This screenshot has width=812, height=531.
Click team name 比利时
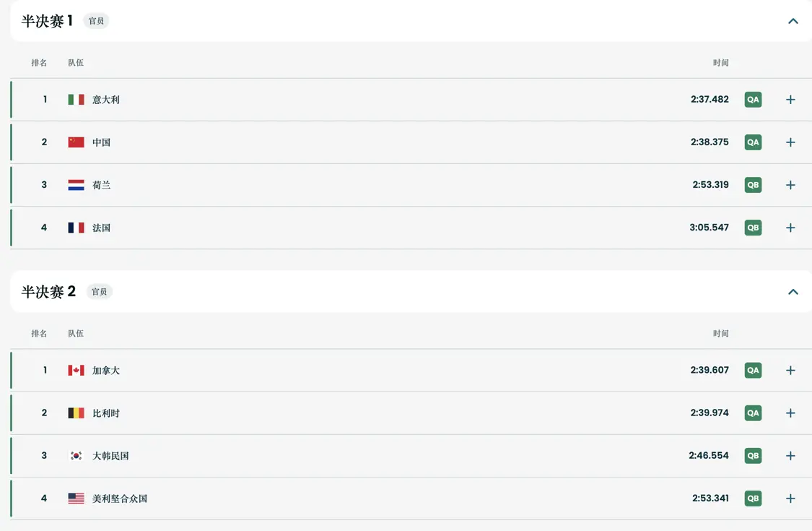pos(106,413)
